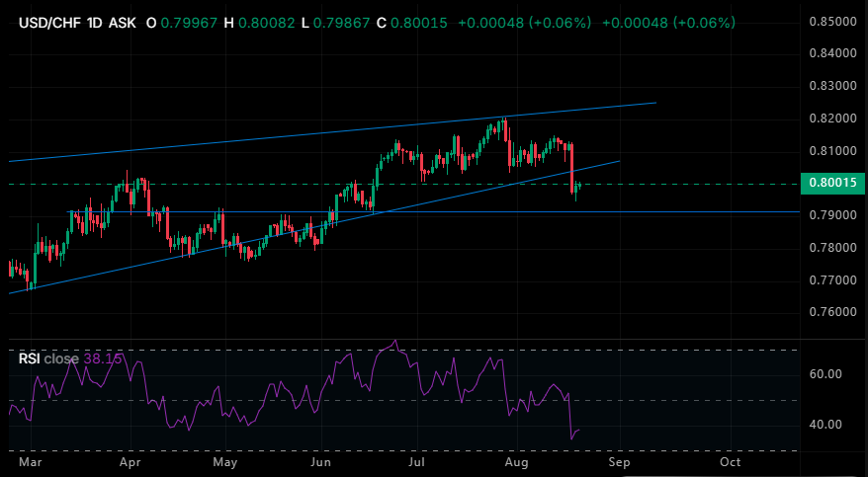Click the Sep label on time axis

click(x=620, y=461)
